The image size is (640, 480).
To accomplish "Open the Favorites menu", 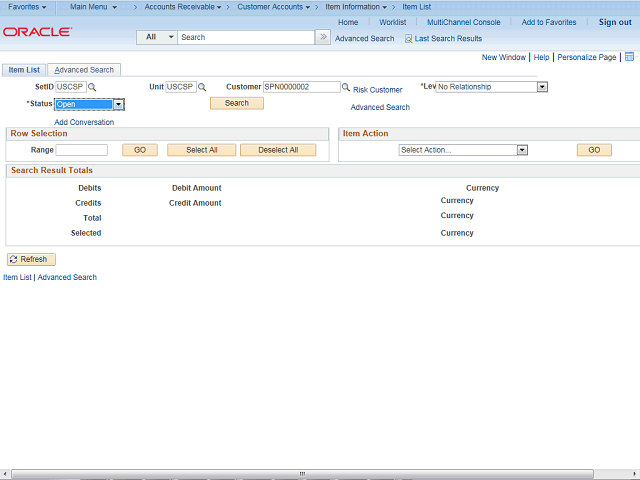I will tap(27, 7).
